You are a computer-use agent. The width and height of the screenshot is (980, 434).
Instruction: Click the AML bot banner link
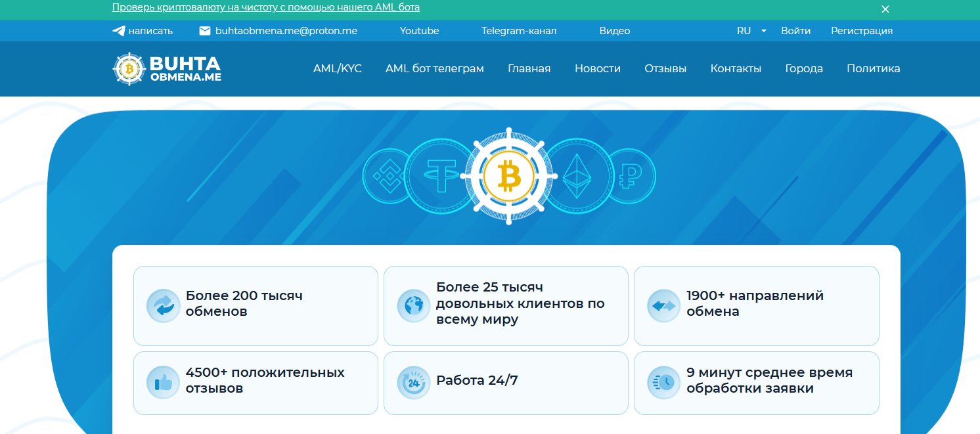[266, 7]
